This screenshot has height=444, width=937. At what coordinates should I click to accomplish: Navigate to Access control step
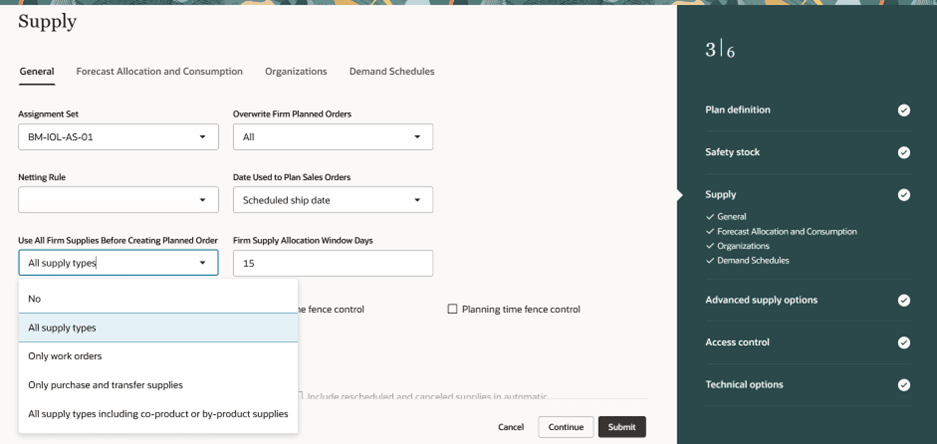[737, 342]
